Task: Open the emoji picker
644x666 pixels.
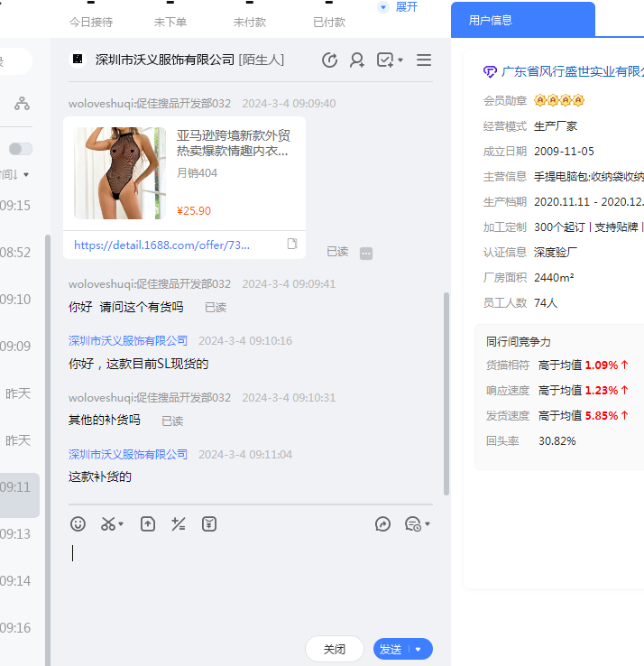Action: tap(78, 523)
